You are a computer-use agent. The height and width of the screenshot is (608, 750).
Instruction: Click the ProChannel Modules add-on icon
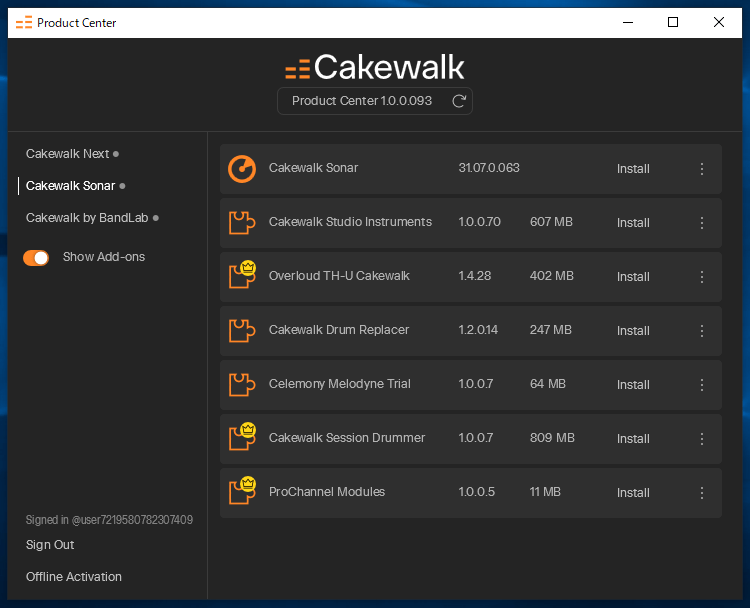(242, 491)
